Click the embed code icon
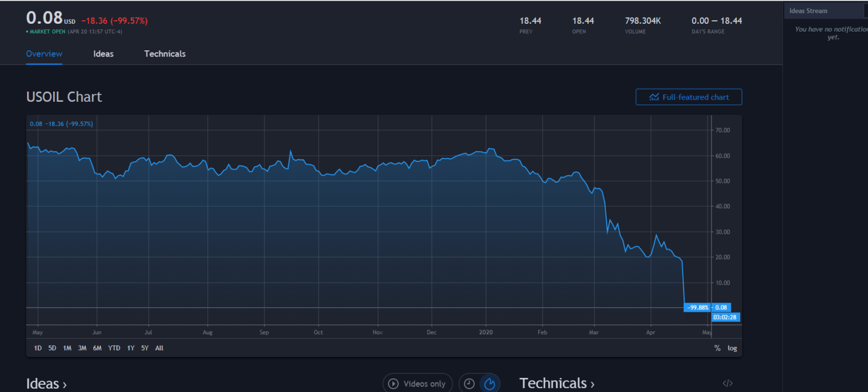This screenshot has width=868, height=392. coord(727,384)
